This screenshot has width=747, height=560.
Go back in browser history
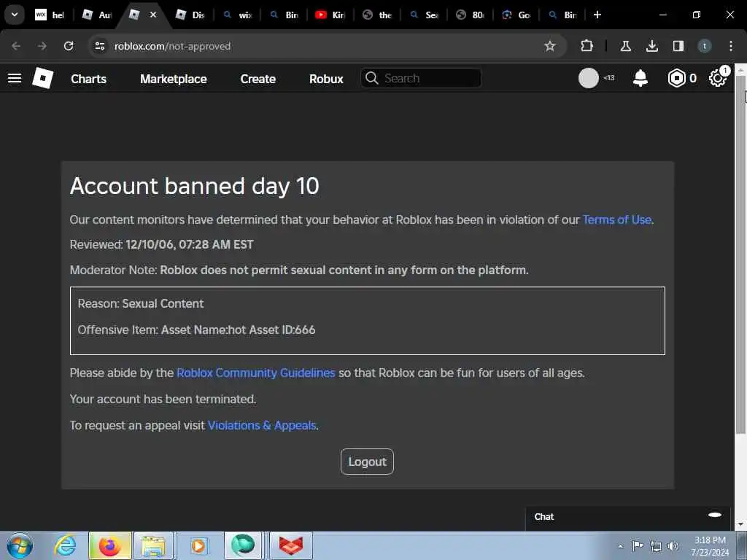[16, 46]
